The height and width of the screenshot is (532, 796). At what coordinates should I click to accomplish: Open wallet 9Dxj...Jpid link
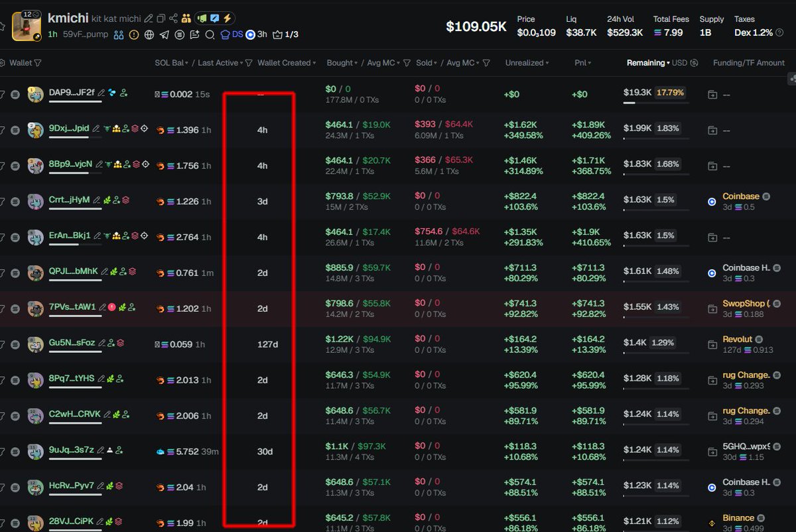[x=68, y=128]
